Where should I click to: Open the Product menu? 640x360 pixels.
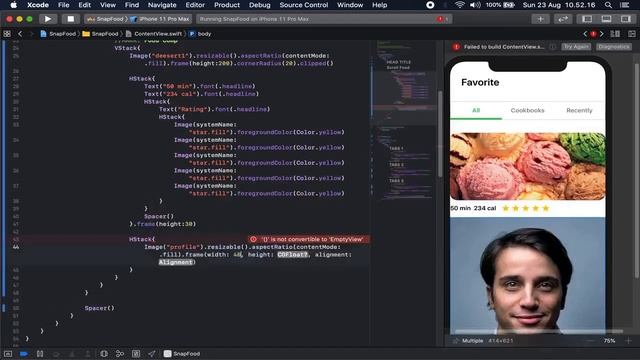click(227, 5)
